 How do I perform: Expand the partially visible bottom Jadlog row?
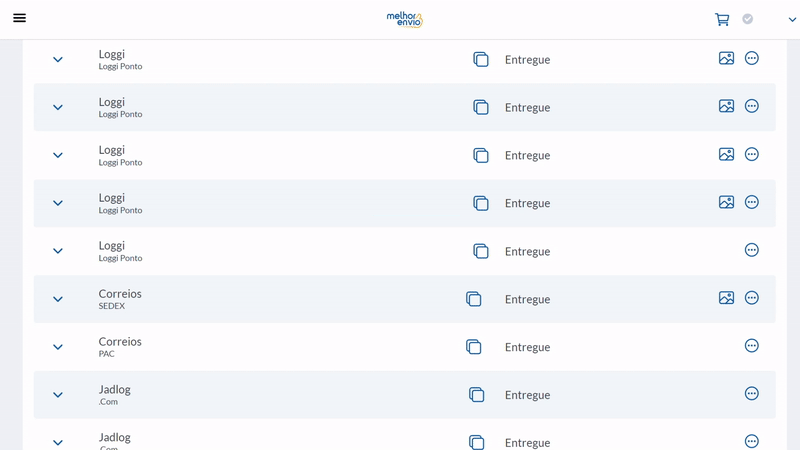point(58,442)
